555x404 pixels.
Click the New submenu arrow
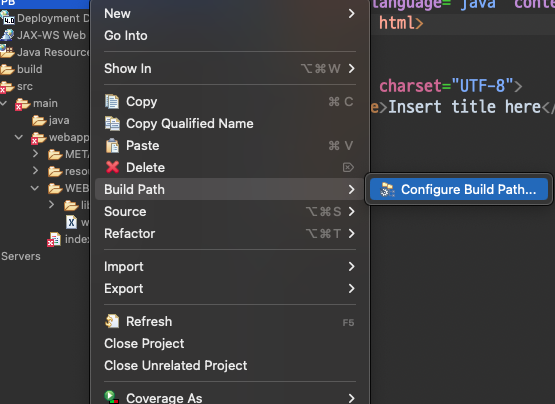click(351, 13)
